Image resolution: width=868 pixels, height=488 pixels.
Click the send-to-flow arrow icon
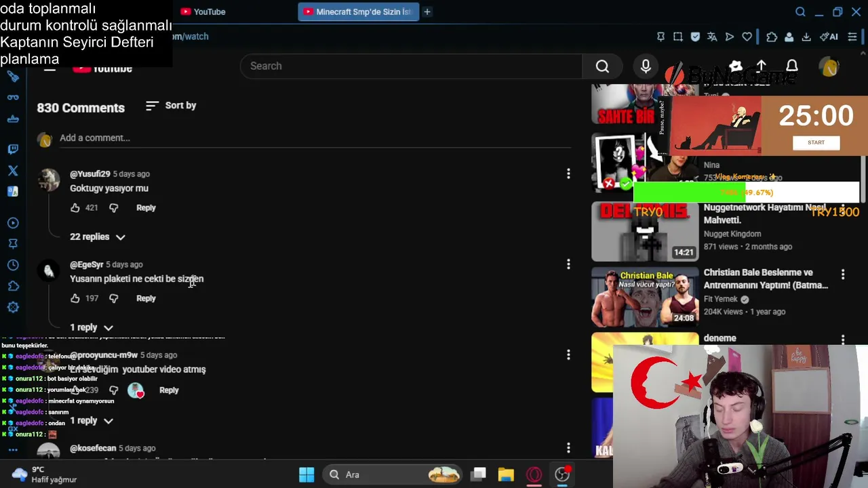pos(730,37)
